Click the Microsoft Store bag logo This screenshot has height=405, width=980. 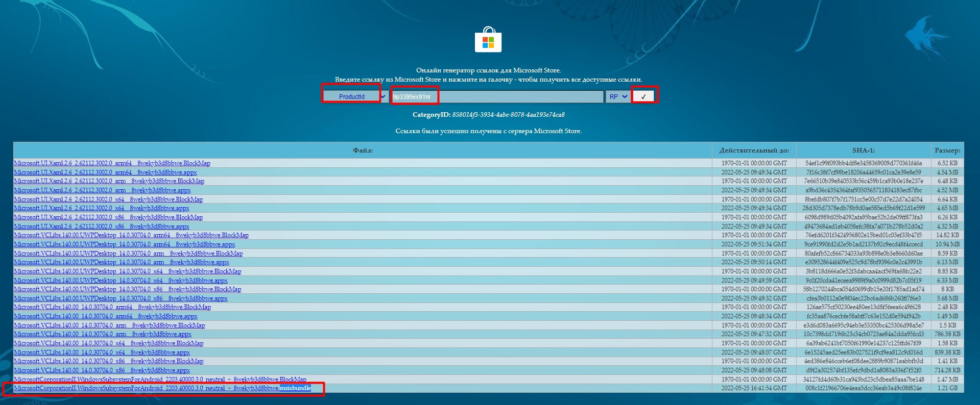pyautogui.click(x=488, y=40)
